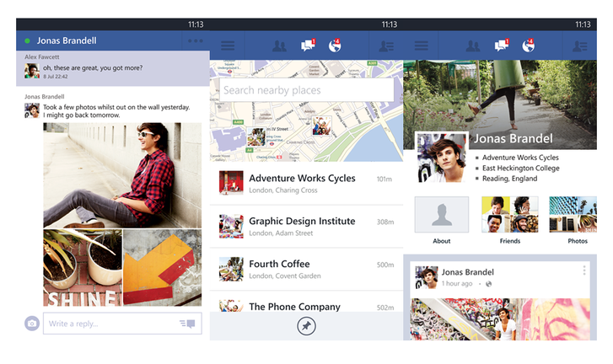Select Adventure Works Cycles from the places list
The height and width of the screenshot is (364, 613).
(302, 183)
